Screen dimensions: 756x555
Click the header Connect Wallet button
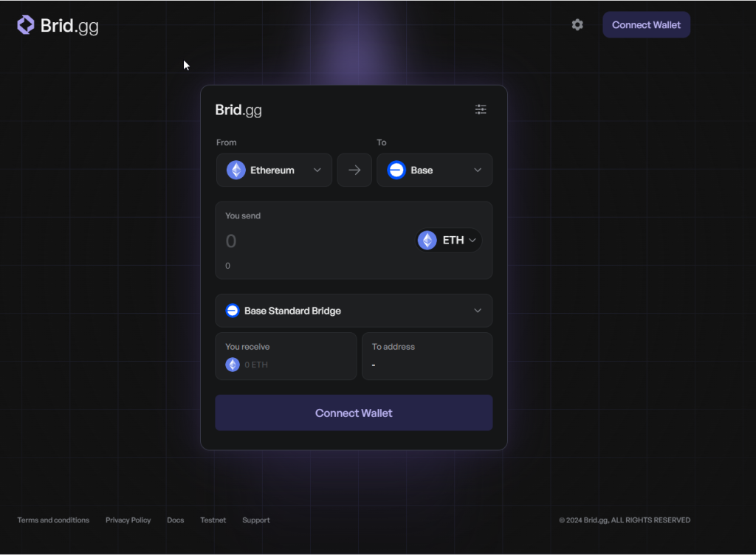point(646,25)
